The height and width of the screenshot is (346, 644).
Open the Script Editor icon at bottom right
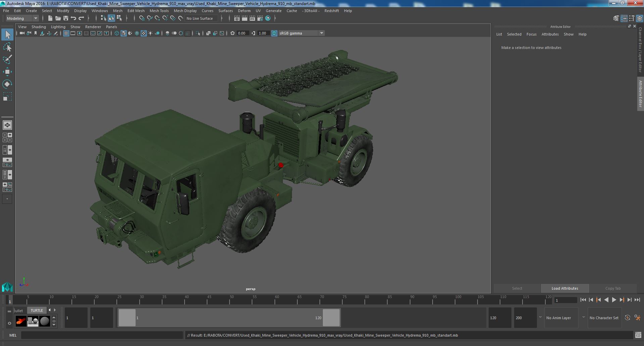(x=638, y=335)
